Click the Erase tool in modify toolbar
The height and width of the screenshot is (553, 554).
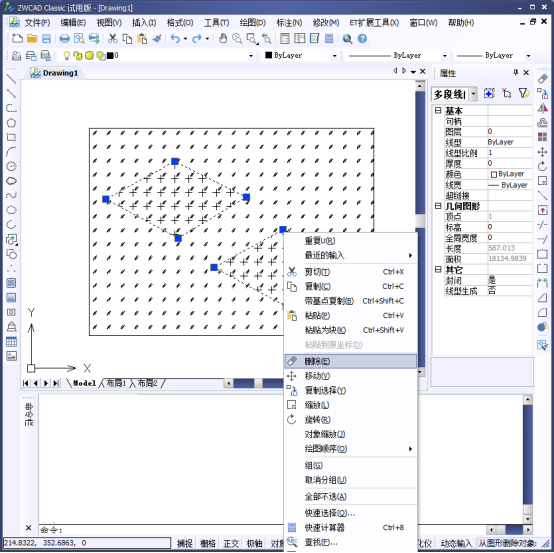[x=542, y=78]
